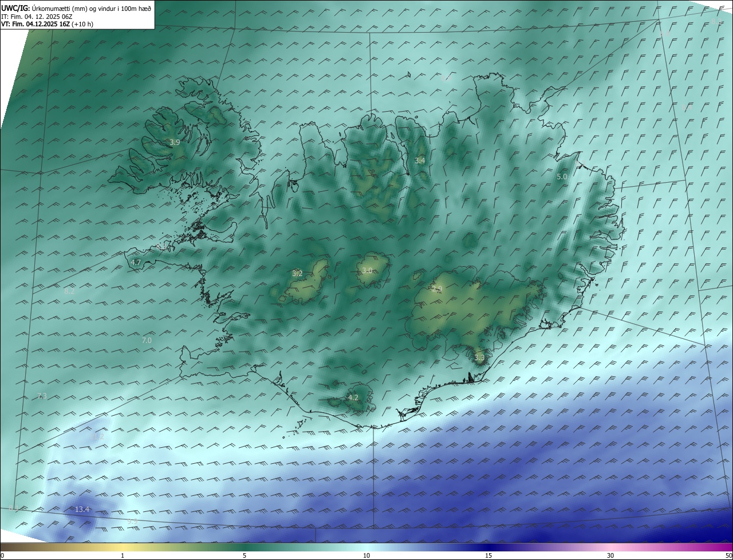
Task: Click the 7.0 value off the west coast
Action: click(147, 340)
